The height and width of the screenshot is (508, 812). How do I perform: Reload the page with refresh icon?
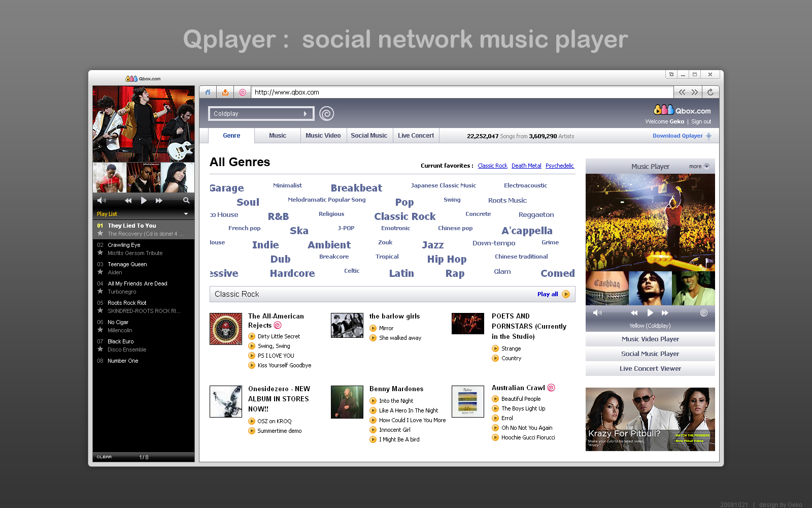(710, 92)
